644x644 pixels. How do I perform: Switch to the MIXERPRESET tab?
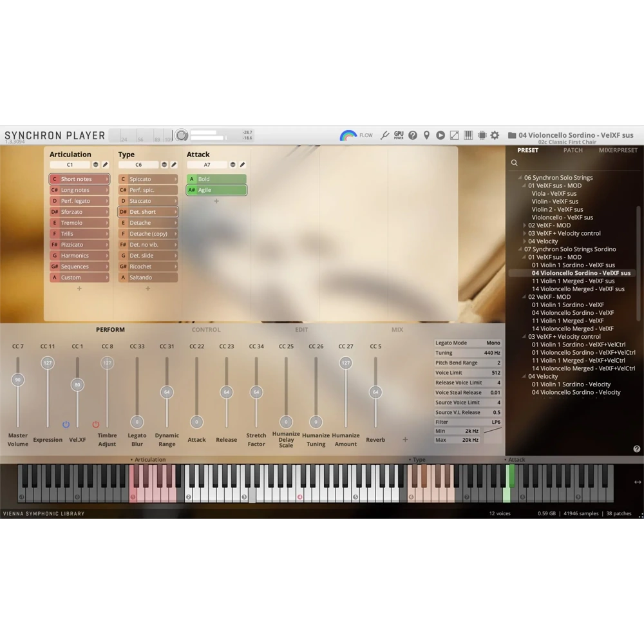618,150
